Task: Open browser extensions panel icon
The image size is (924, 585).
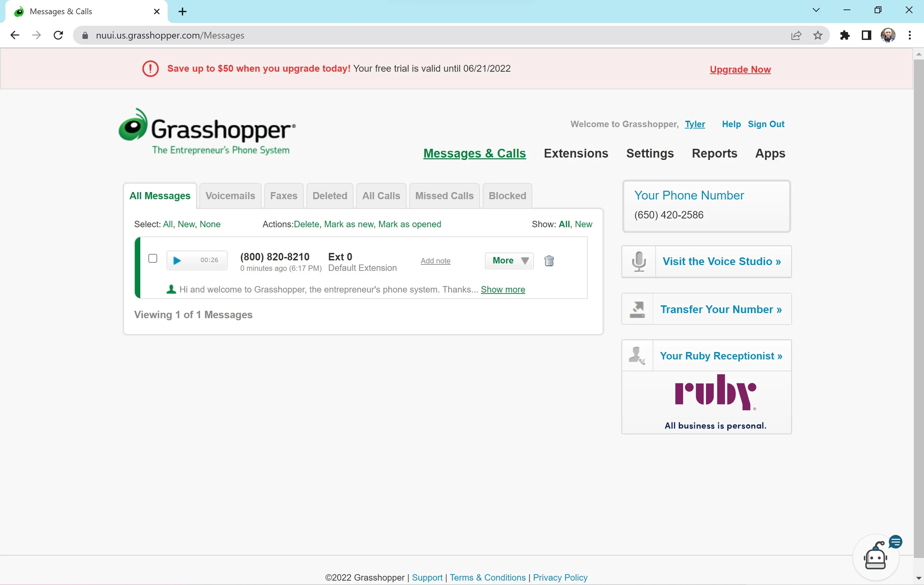Action: click(x=845, y=35)
